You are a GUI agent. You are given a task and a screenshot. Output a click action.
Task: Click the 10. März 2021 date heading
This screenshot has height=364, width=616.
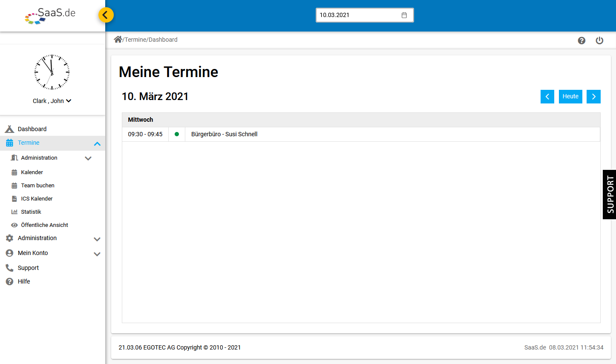pyautogui.click(x=155, y=96)
